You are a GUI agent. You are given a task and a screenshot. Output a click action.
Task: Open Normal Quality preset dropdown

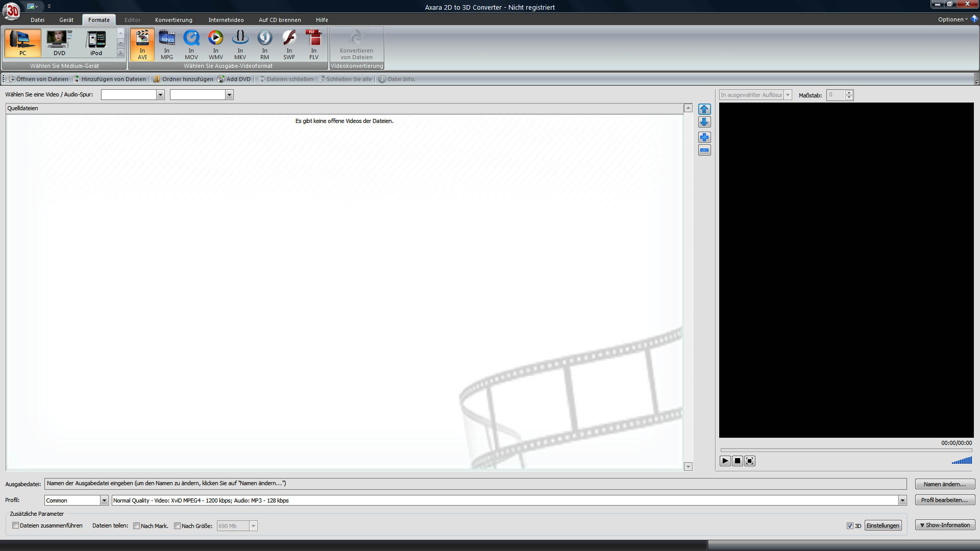(902, 500)
